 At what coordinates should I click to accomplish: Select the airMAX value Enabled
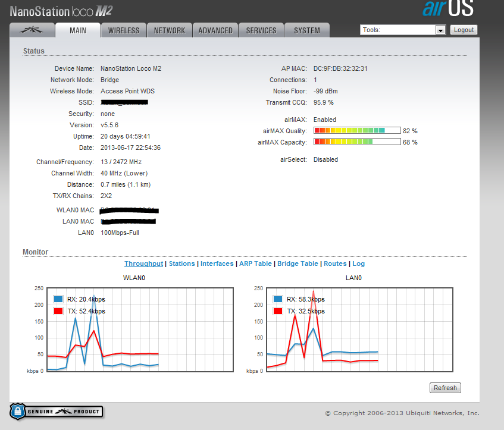(325, 120)
